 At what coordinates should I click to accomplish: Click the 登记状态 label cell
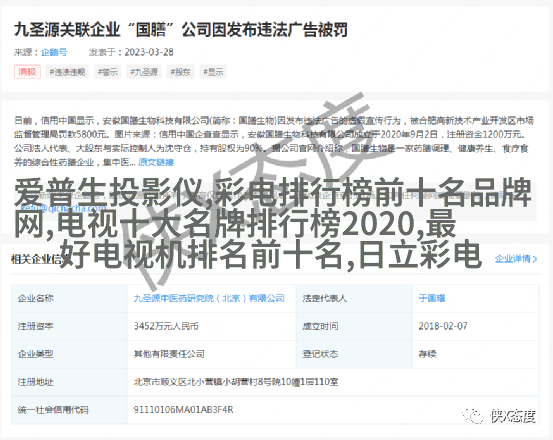coord(354,354)
